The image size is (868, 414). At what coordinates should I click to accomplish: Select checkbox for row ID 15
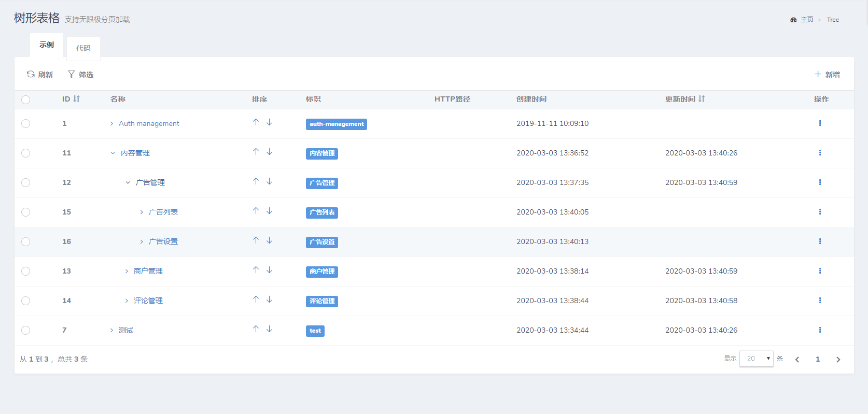[26, 212]
